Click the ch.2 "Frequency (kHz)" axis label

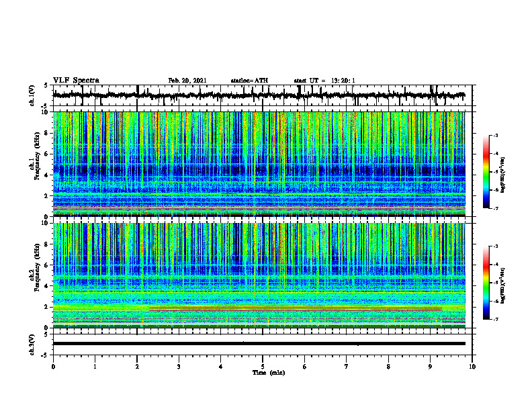click(x=38, y=267)
